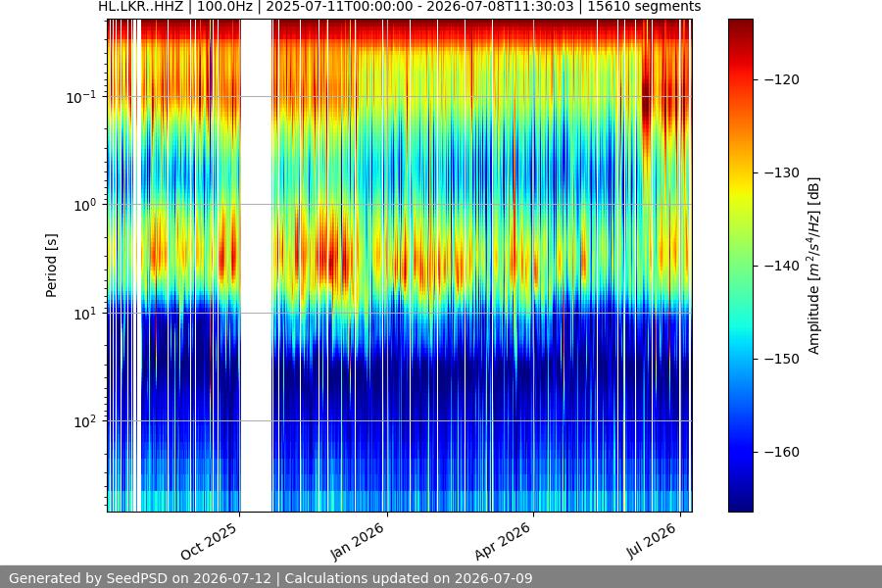The width and height of the screenshot is (882, 588).
Task: Click the Oct 2025 x-axis label
Action: pos(210,541)
